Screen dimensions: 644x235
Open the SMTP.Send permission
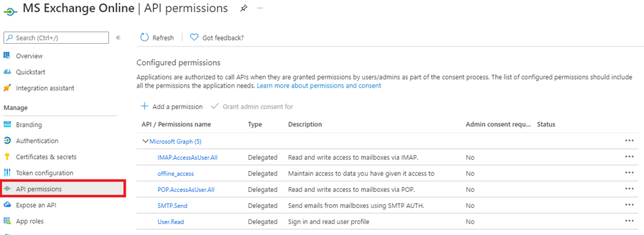(x=172, y=206)
